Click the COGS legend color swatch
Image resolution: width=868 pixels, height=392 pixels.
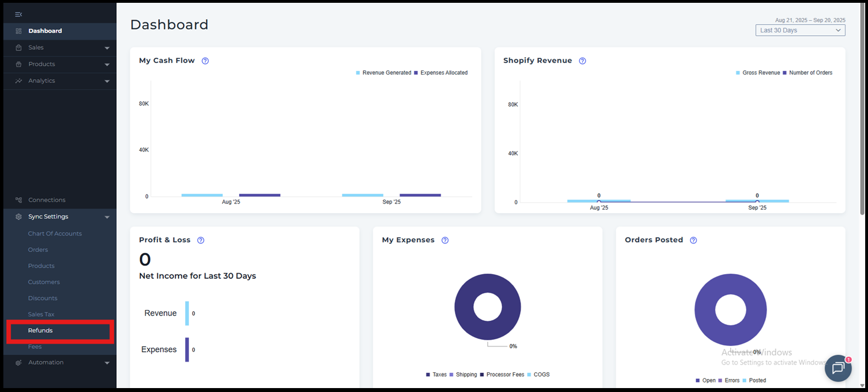click(529, 375)
